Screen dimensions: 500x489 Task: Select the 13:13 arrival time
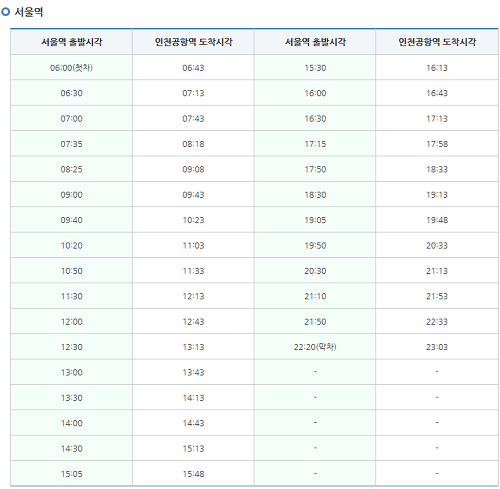[x=193, y=347]
